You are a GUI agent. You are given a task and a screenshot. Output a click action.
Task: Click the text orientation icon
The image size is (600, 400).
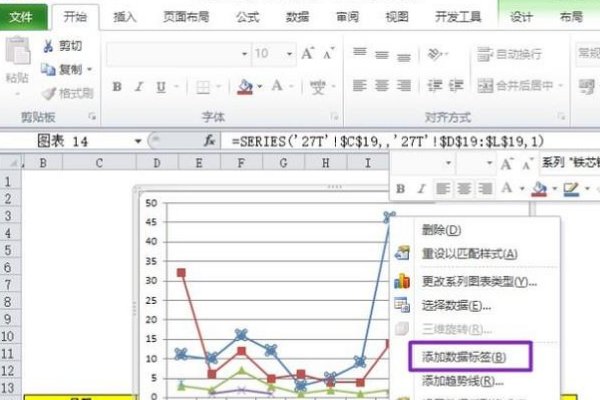click(435, 54)
